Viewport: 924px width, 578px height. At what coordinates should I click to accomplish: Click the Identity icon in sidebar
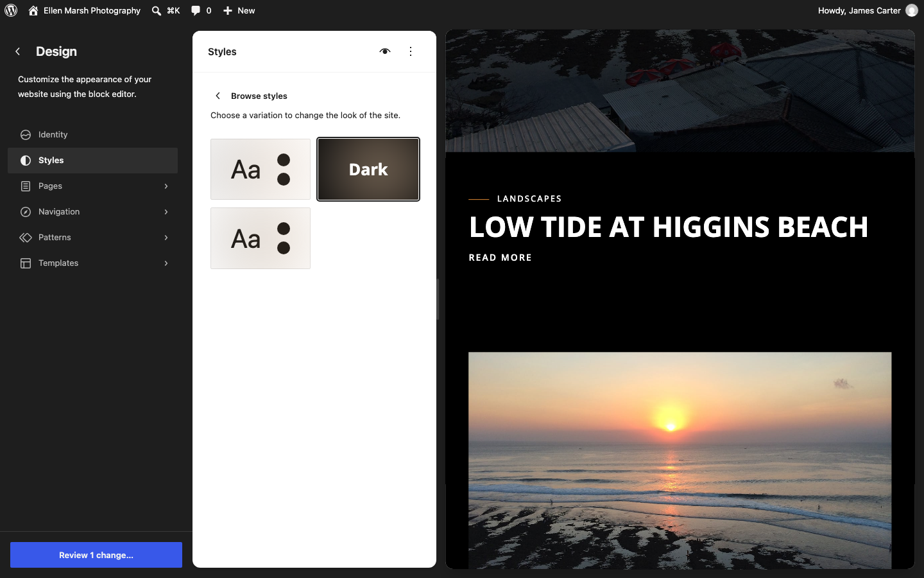coord(26,135)
